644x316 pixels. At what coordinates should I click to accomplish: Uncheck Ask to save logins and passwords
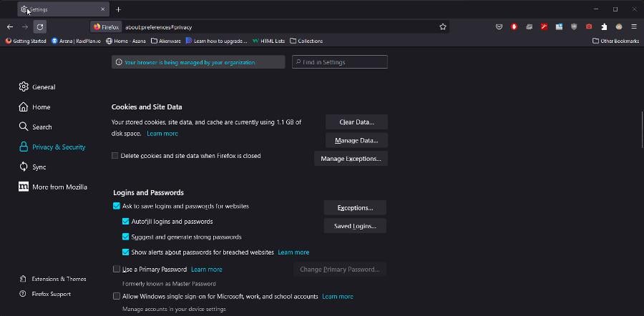pyautogui.click(x=117, y=206)
